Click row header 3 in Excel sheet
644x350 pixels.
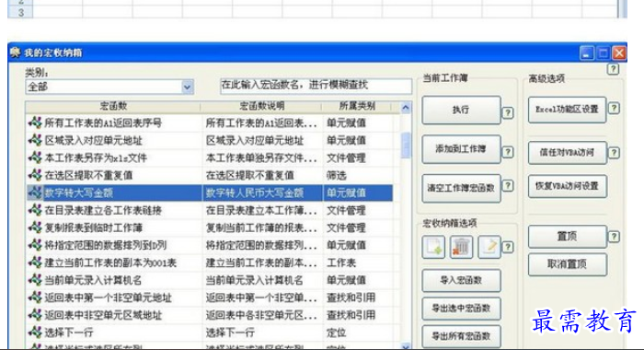[x=20, y=12]
